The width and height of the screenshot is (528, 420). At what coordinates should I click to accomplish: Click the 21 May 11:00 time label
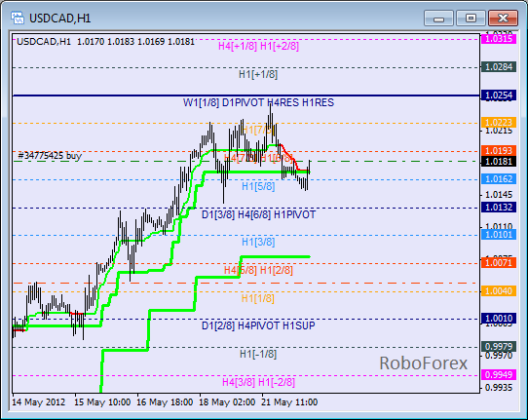(289, 402)
